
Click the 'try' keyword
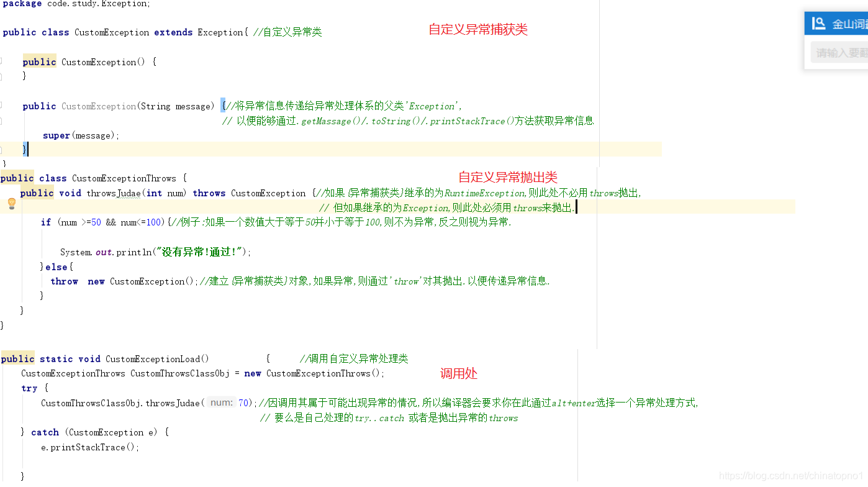click(x=29, y=388)
